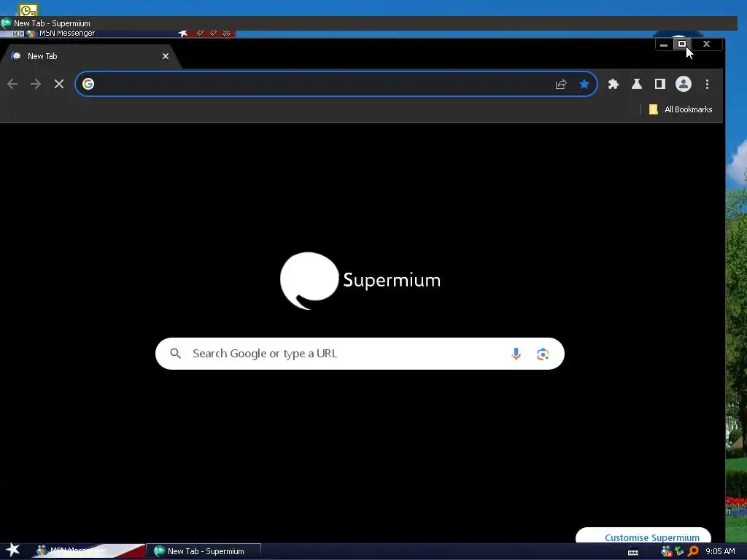Click the Google icon in the address bar
747x560 pixels.
pos(88,84)
